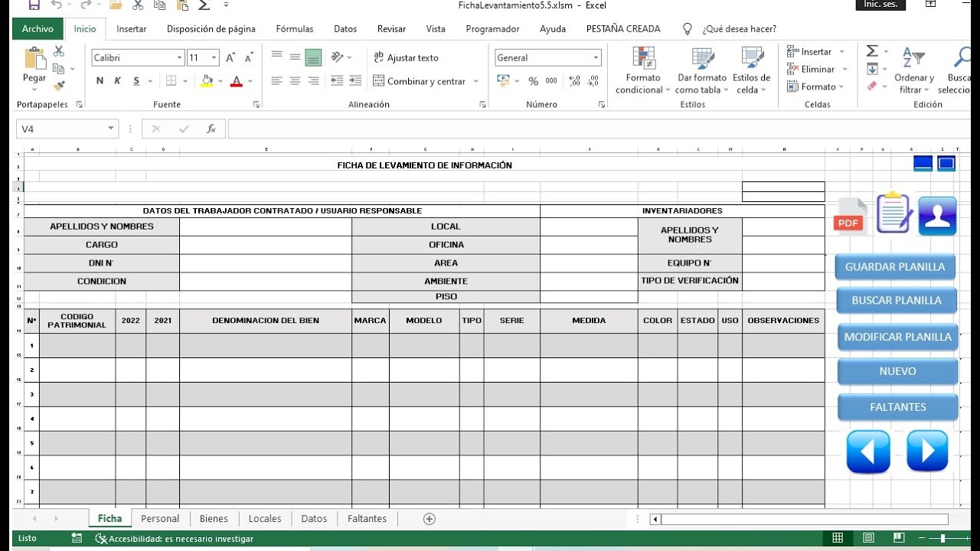Click the red font color A icon
The image size is (980, 551).
point(237,81)
